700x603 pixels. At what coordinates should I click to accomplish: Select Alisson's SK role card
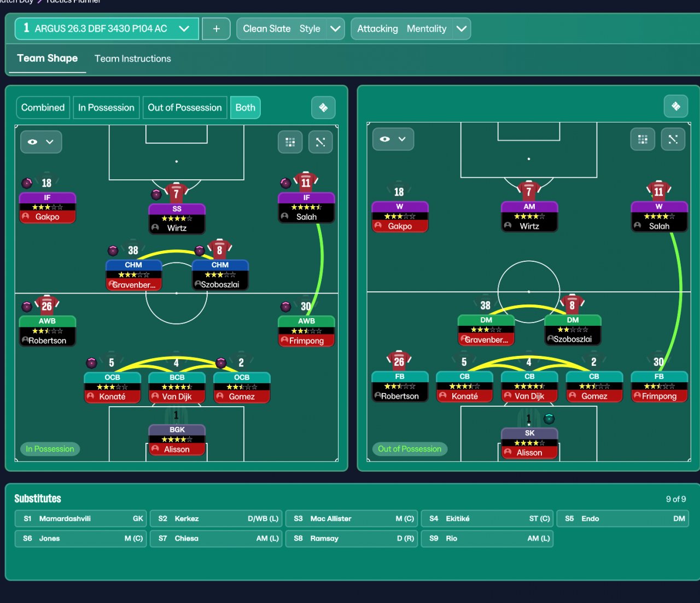coord(529,443)
